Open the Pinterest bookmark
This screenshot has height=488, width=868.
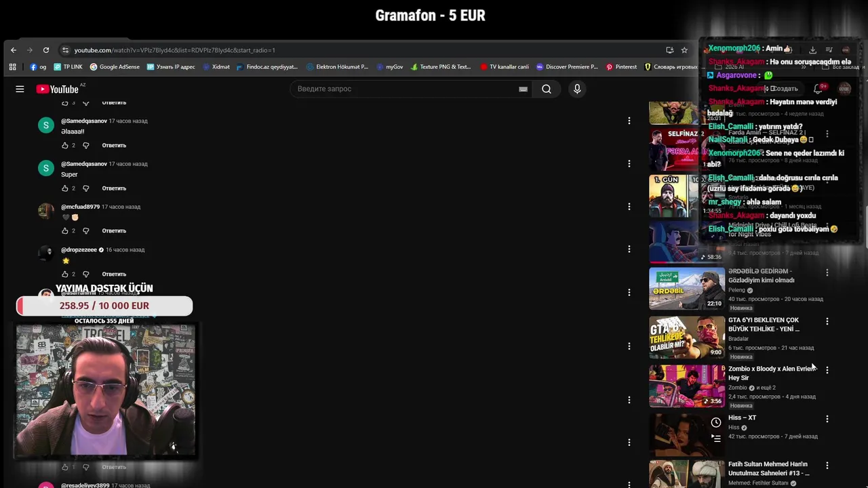[621, 67]
